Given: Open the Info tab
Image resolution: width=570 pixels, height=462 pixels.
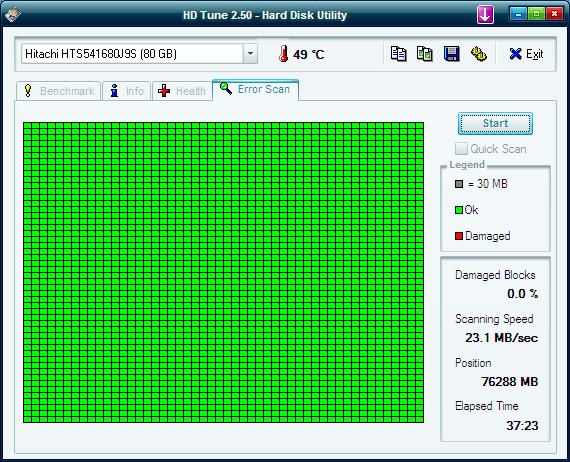Looking at the screenshot, I should click(126, 91).
